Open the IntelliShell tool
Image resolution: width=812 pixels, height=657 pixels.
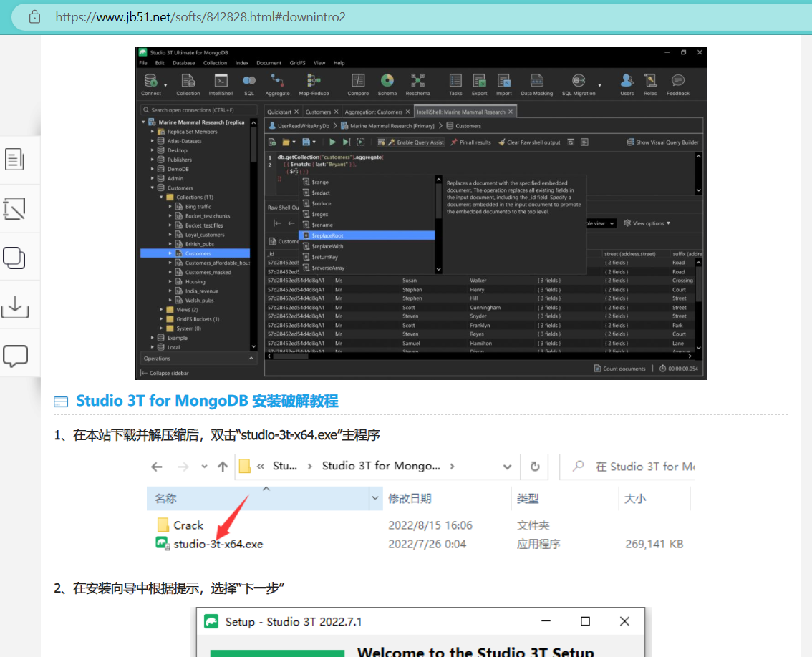(x=221, y=82)
